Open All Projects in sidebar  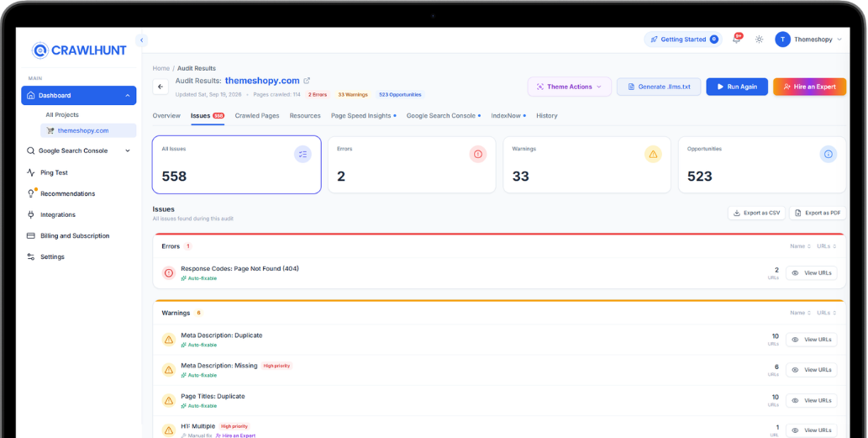(62, 114)
